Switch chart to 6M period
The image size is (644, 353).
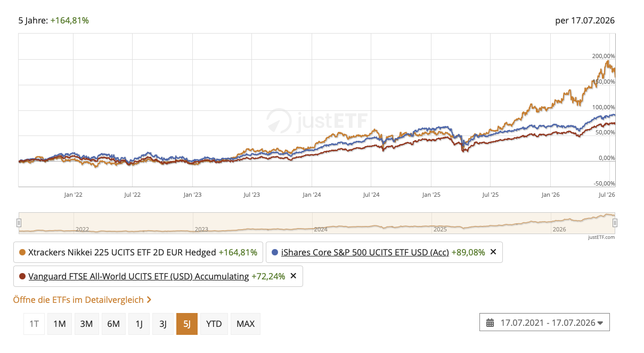[113, 324]
